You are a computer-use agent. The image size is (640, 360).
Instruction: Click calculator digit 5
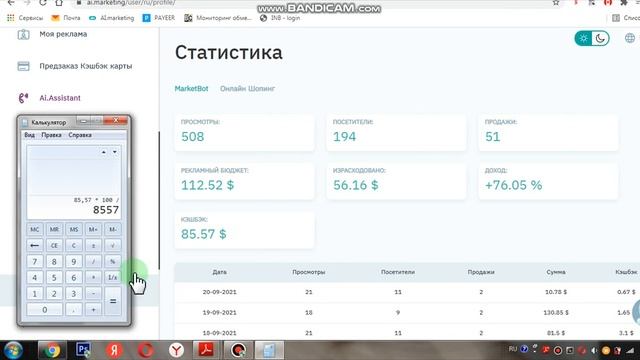54,278
